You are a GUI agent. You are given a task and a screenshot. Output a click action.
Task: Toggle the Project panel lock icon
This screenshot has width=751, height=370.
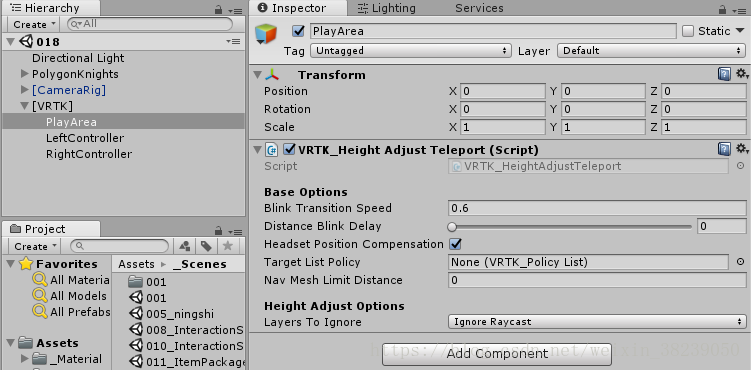click(218, 230)
